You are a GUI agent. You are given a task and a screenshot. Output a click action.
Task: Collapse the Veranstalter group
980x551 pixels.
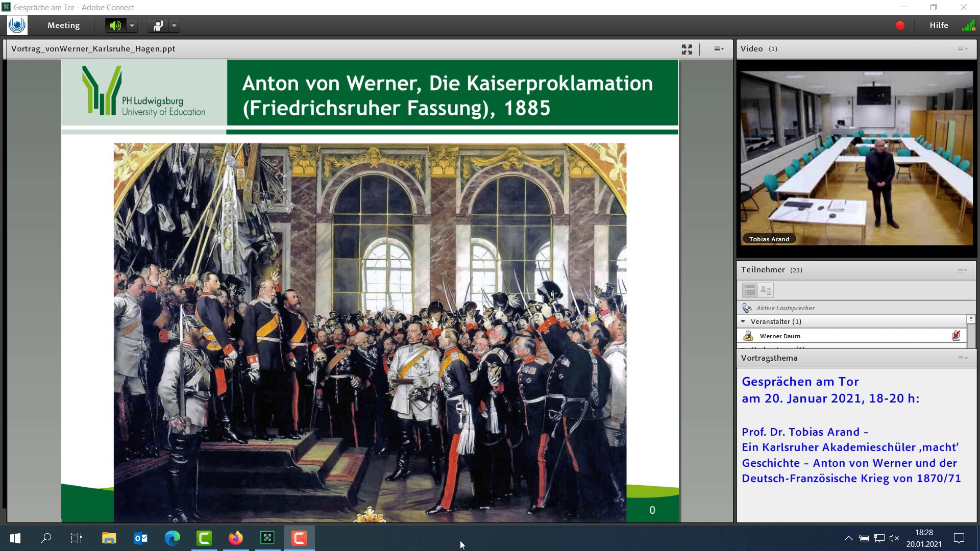(743, 321)
